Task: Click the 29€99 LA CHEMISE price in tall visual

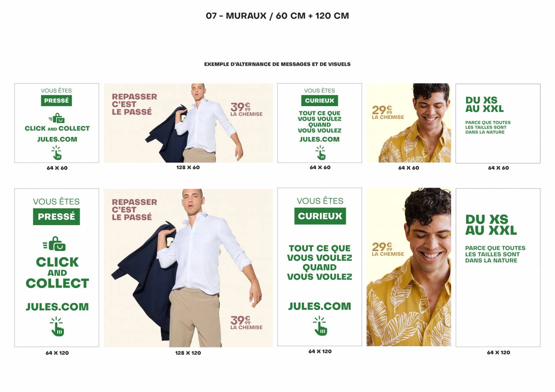Action: click(x=388, y=249)
